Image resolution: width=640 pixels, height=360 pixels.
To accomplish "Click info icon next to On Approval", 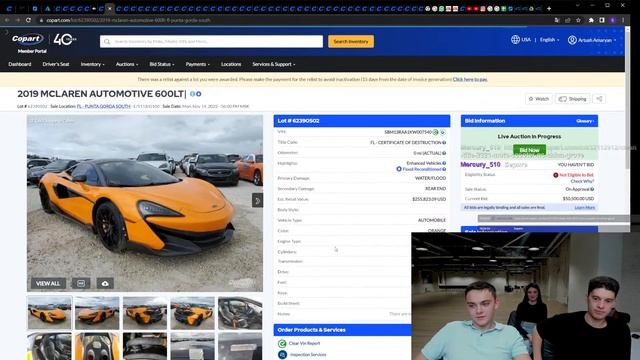I will pos(592,189).
